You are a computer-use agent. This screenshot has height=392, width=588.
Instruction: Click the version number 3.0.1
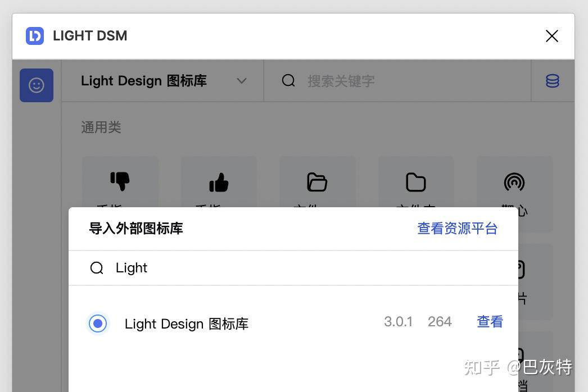pyautogui.click(x=398, y=322)
